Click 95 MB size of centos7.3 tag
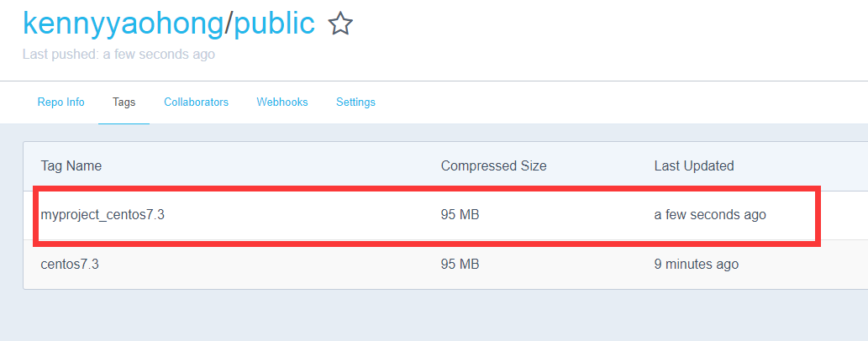This screenshot has height=341, width=868. click(460, 264)
